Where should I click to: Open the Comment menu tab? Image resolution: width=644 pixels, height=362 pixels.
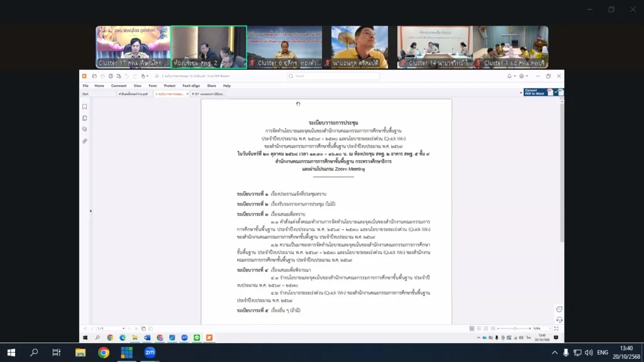(119, 85)
